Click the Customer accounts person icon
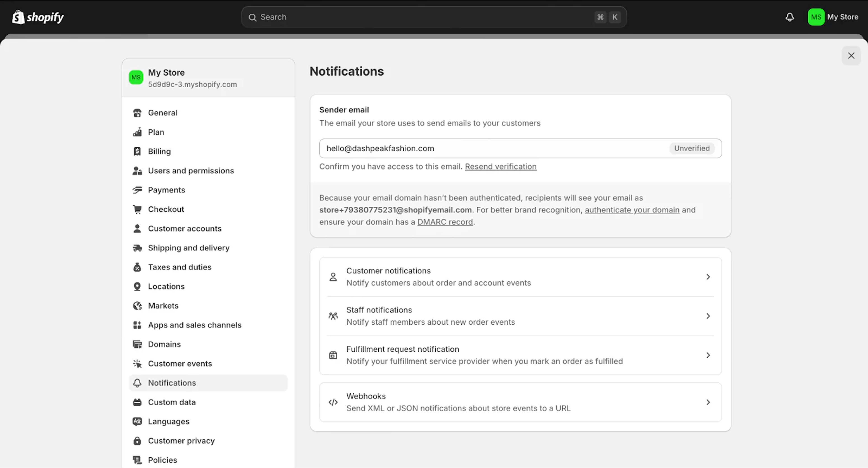The width and height of the screenshot is (868, 468). [x=137, y=229]
